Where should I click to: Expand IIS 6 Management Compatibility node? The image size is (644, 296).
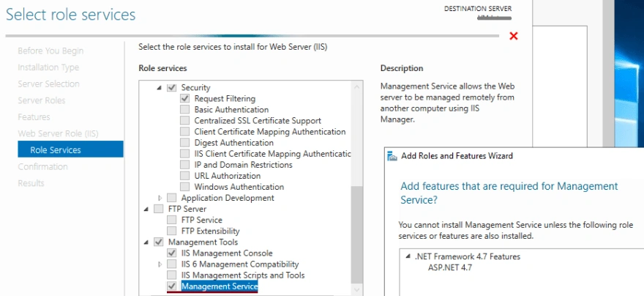point(160,264)
